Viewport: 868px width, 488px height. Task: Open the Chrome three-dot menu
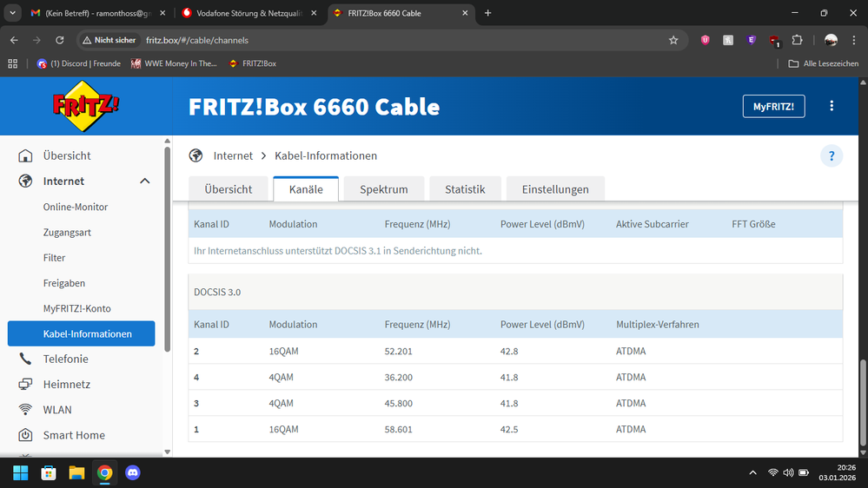(853, 40)
